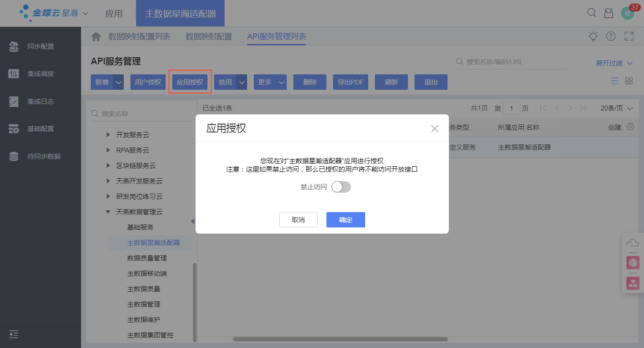Open table column settings gear
The width and height of the screenshot is (644, 348).
(630, 127)
